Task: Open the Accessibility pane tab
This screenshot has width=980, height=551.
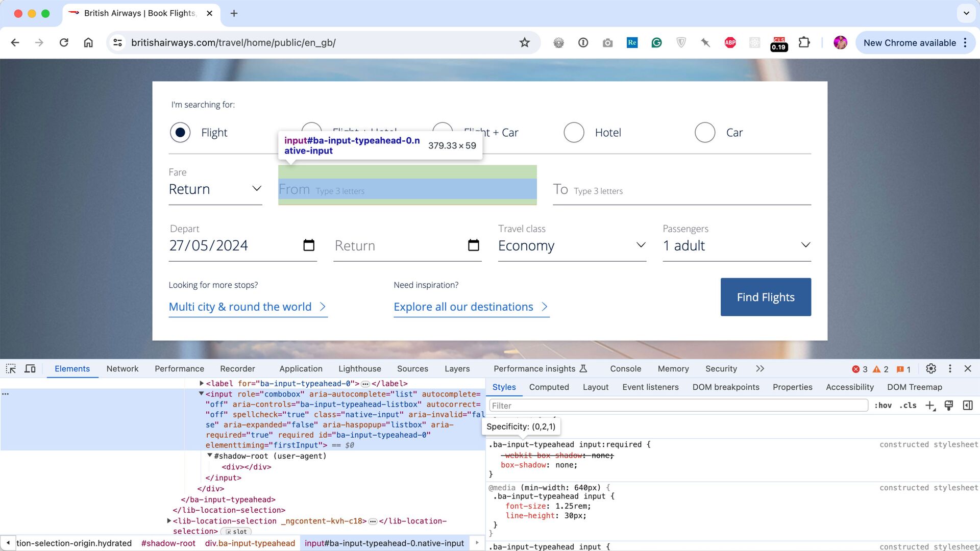Action: coord(850,387)
